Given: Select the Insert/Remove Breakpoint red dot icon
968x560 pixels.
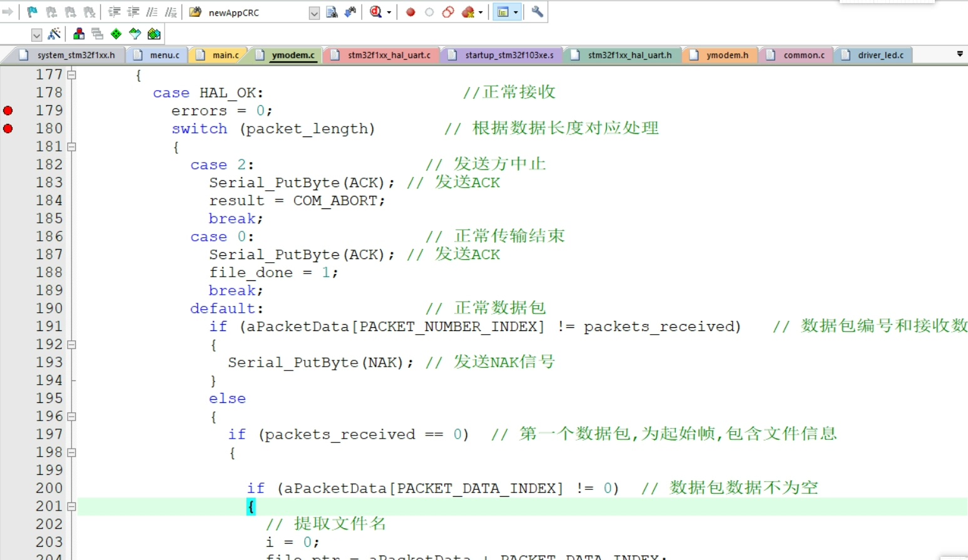Looking at the screenshot, I should click(411, 12).
